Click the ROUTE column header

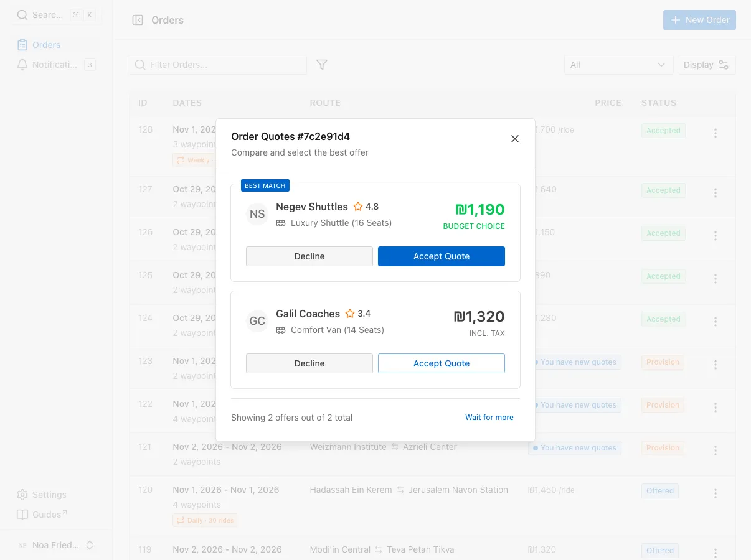click(x=325, y=103)
